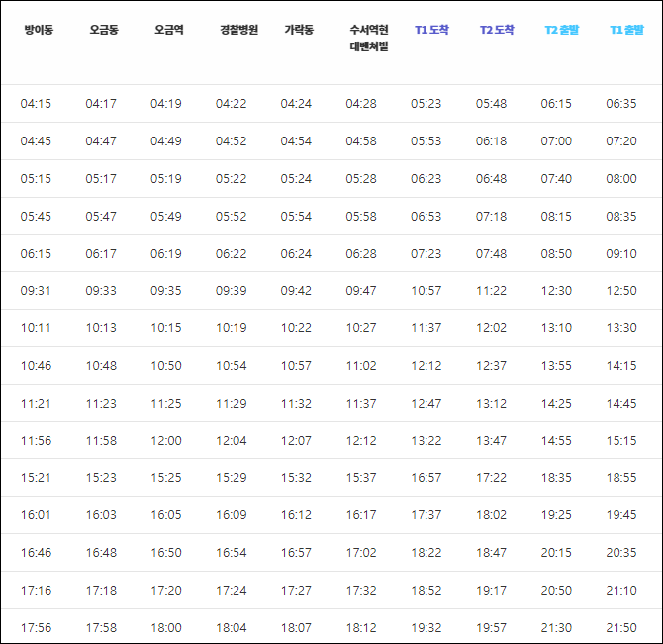Click the 12:07 cell in 가락동 column
The image size is (663, 644).
[x=296, y=441]
